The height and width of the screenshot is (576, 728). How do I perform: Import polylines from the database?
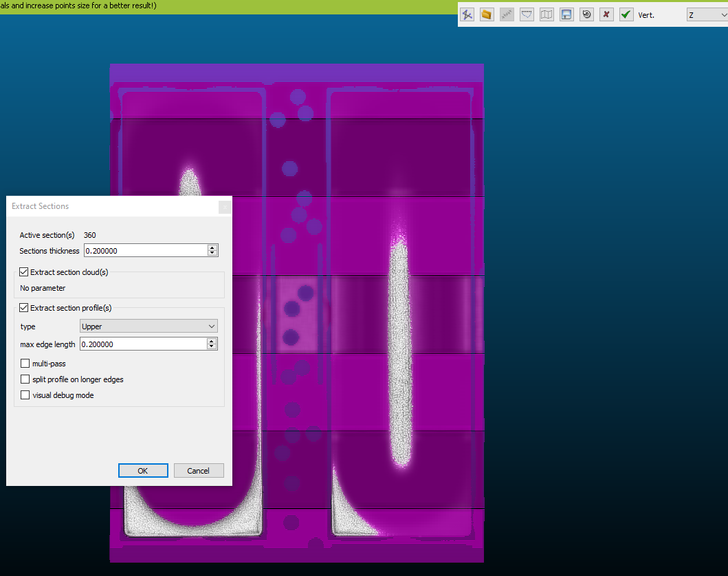[487, 14]
